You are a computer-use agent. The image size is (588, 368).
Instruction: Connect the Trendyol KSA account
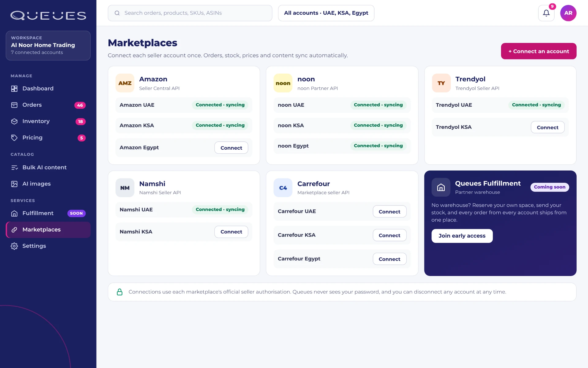(x=547, y=127)
